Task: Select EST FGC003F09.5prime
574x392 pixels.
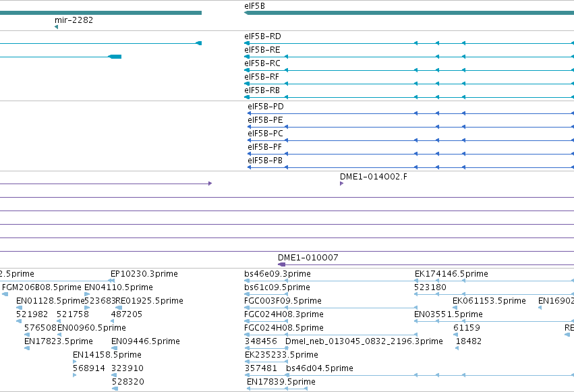Action: pyautogui.click(x=283, y=301)
